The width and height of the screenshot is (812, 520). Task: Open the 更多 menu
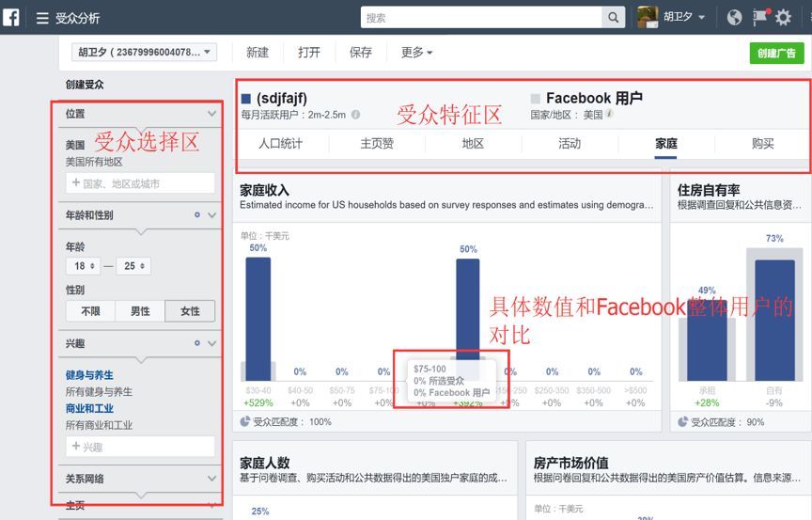(x=416, y=53)
